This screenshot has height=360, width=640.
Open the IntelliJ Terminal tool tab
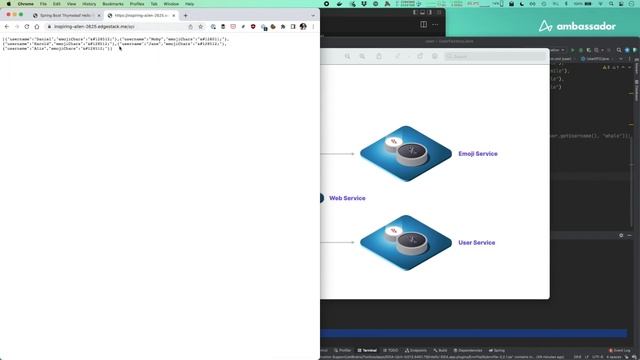tap(367, 350)
